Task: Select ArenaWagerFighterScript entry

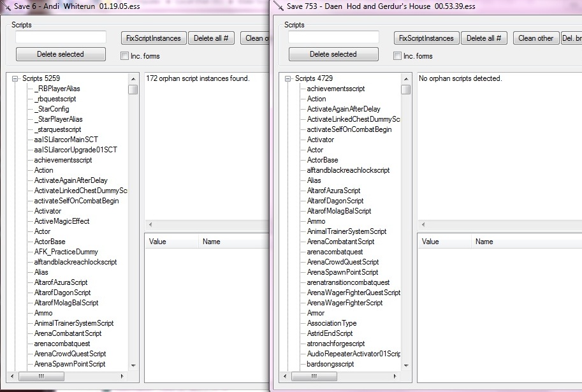Action: (345, 303)
